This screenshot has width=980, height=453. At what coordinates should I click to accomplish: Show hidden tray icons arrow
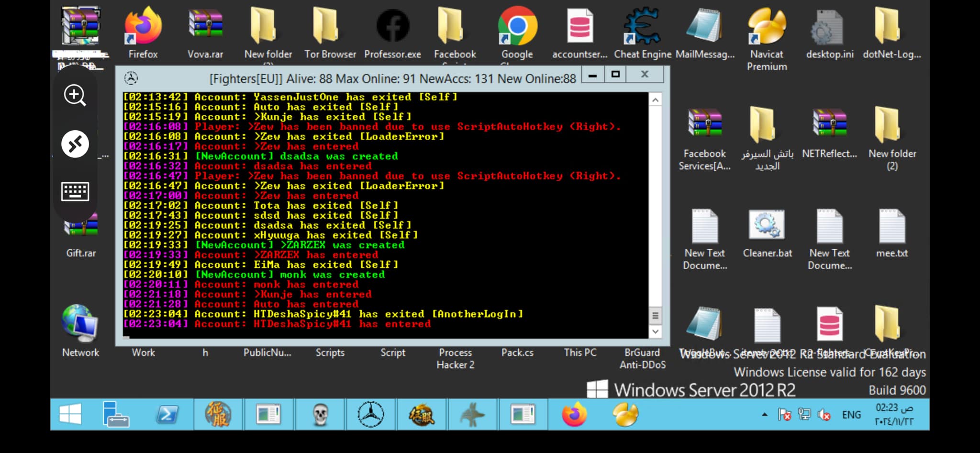765,415
